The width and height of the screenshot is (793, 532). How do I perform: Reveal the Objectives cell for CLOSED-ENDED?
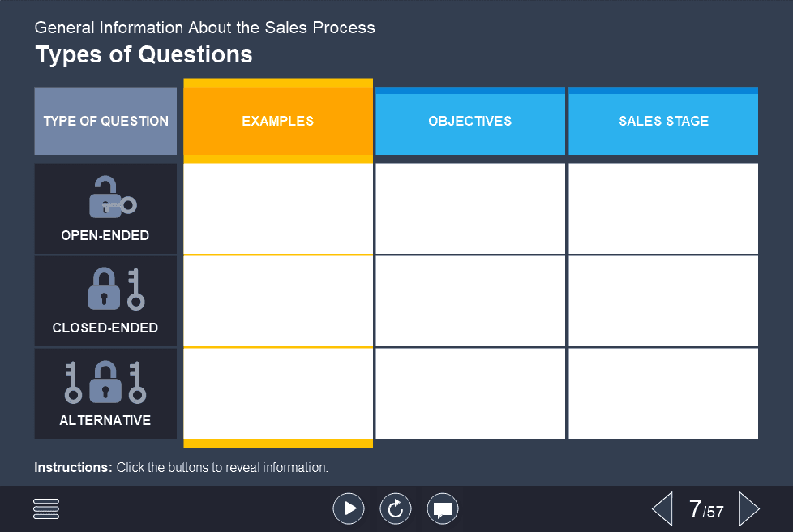click(x=469, y=300)
